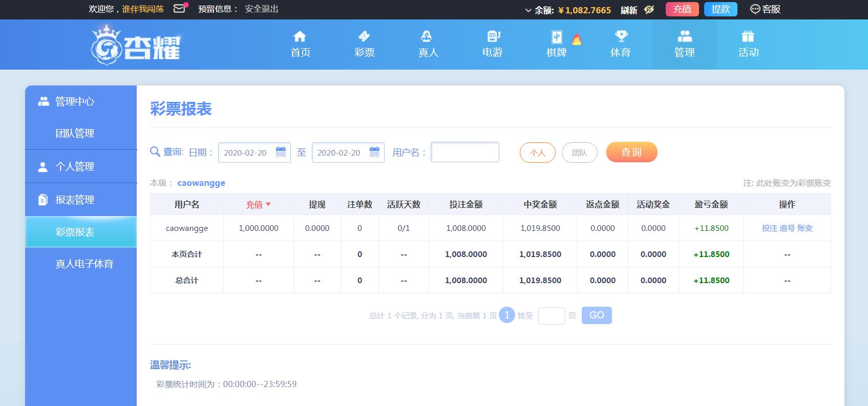Open the 活动 gift icon
This screenshot has width=868, height=406.
tap(748, 36)
